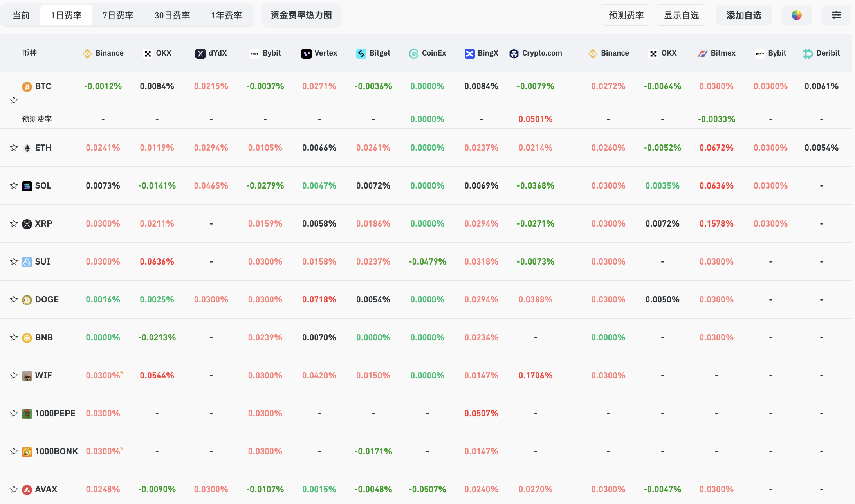
Task: Click the Bitcoin coin icon
Action: (27, 86)
